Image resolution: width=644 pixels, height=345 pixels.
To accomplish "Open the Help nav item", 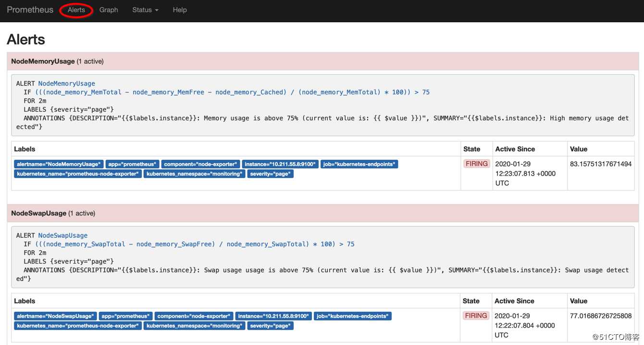I will point(180,10).
